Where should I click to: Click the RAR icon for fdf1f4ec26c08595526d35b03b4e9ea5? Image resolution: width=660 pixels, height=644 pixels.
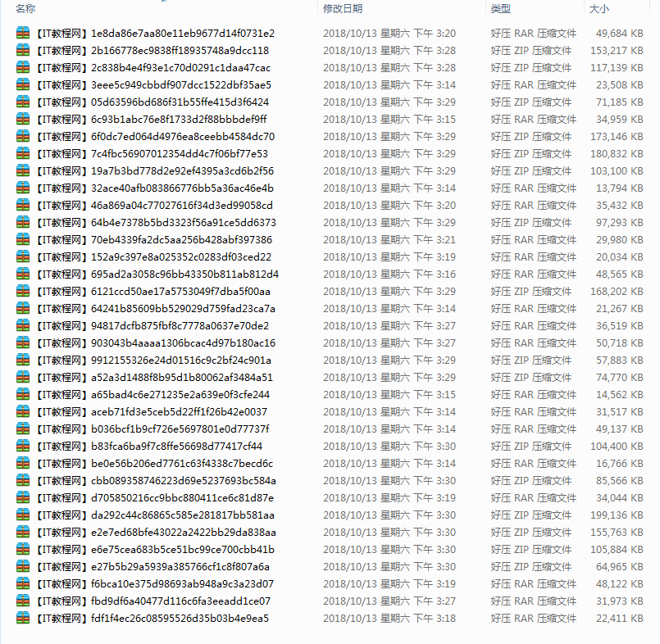(x=22, y=619)
